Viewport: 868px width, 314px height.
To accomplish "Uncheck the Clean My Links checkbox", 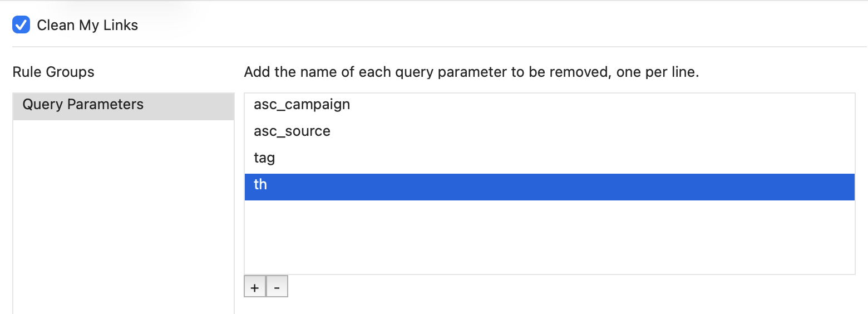I will coord(21,25).
